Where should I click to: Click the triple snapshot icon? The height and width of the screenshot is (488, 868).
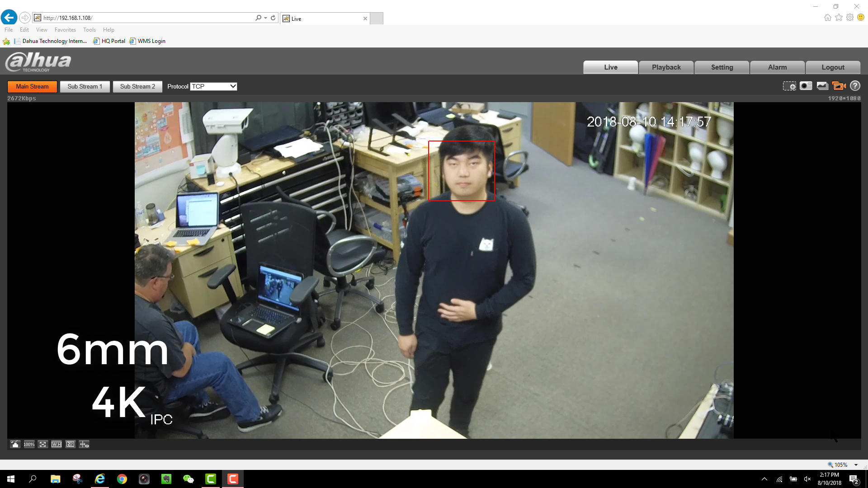(x=822, y=86)
